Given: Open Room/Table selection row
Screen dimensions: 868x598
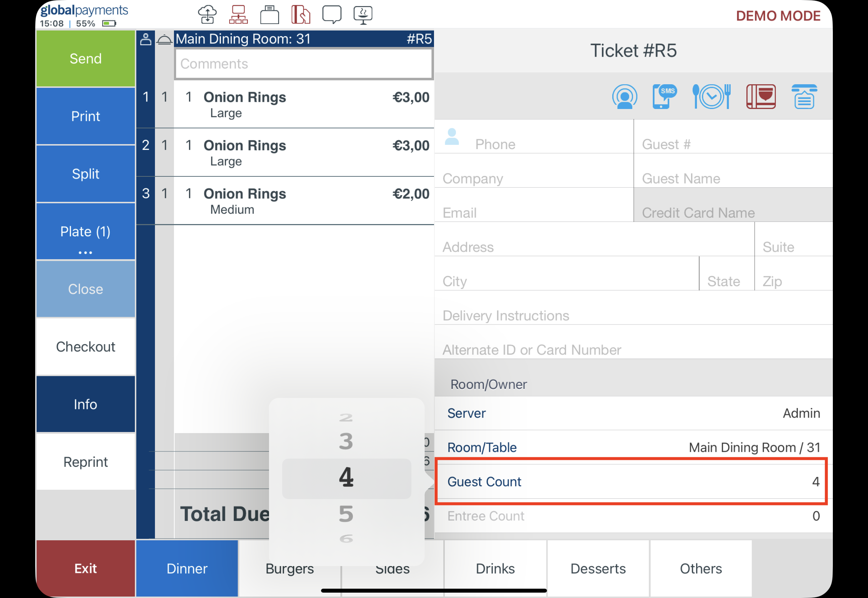Looking at the screenshot, I should [x=633, y=447].
